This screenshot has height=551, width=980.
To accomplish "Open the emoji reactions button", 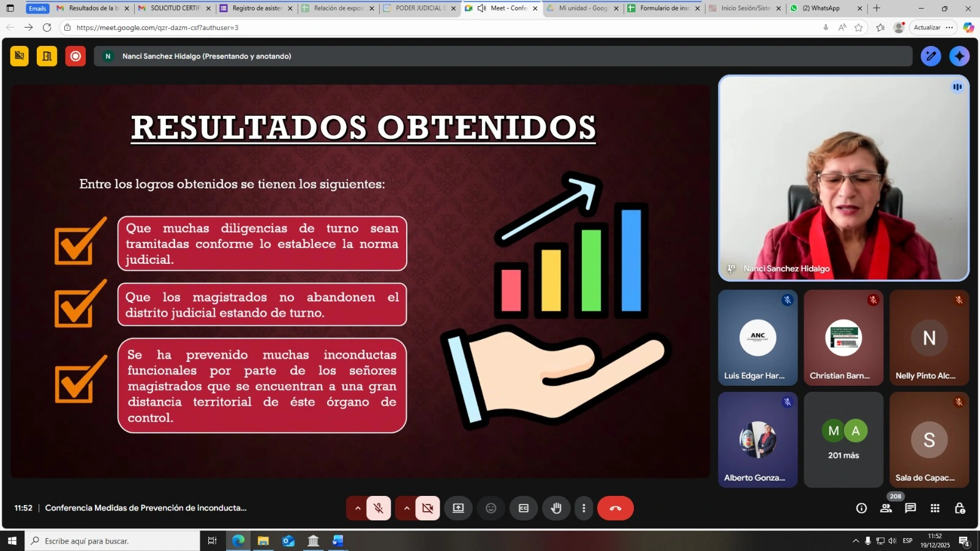I will coord(491,508).
